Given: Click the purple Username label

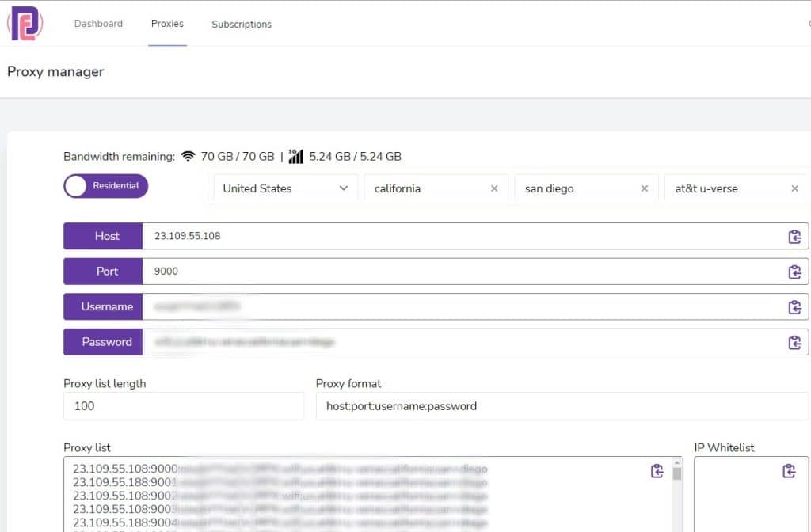Looking at the screenshot, I should 103,306.
